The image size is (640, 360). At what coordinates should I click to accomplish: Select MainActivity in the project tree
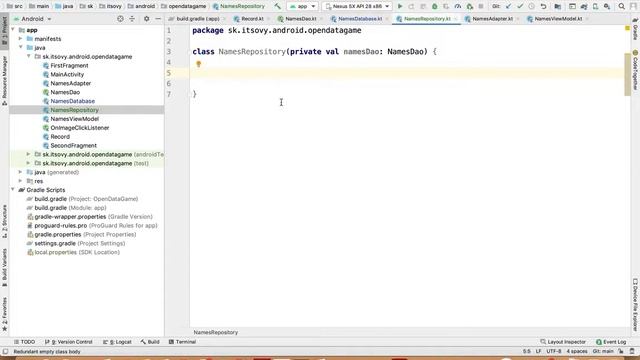67,74
